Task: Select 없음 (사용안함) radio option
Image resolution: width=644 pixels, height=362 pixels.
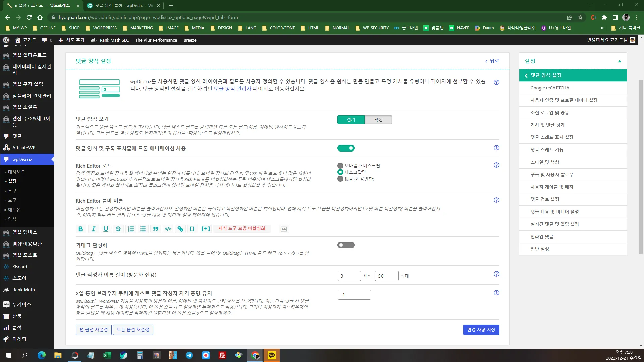Action: 340,179
